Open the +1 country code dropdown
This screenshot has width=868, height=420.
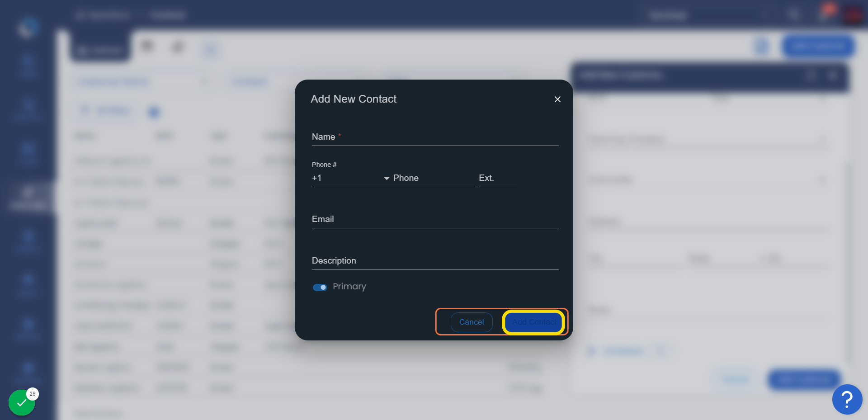pos(350,178)
